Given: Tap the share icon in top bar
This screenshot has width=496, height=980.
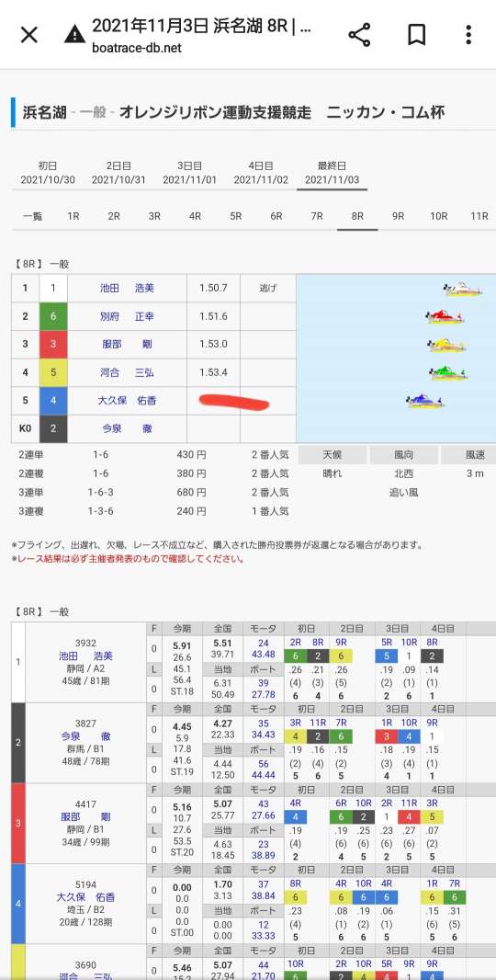Looking at the screenshot, I should (x=359, y=35).
